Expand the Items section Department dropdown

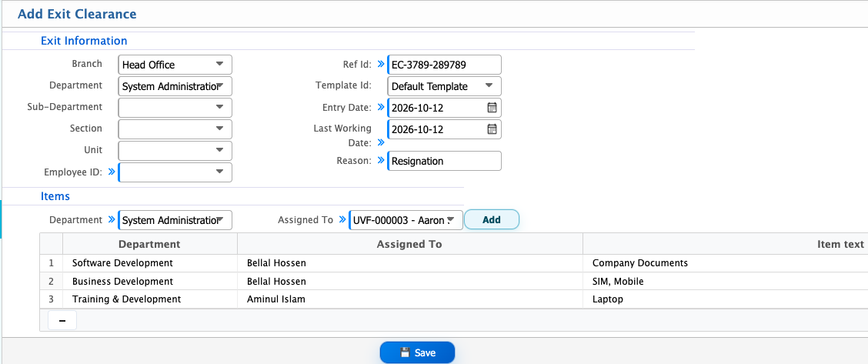175,220
